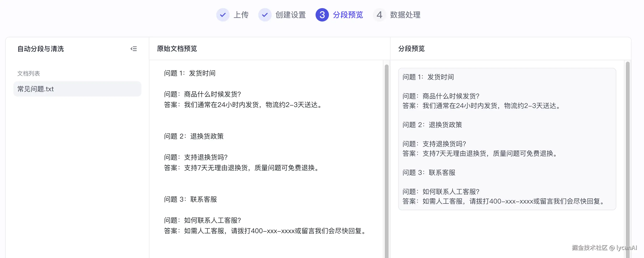
Task: Click the upload step checkmark icon
Action: coord(222,15)
